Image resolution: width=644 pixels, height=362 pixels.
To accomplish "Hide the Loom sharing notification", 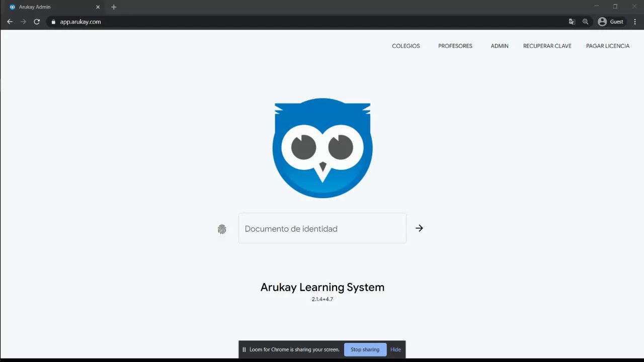I will pos(395,349).
